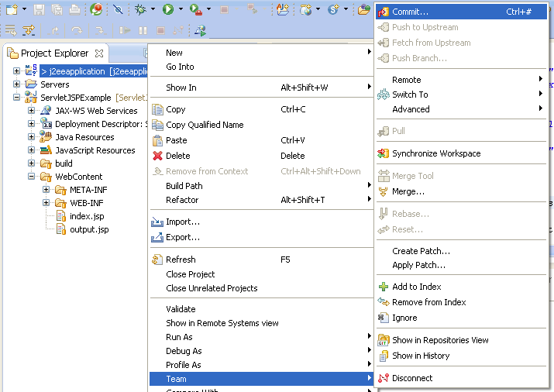Open the Remote submenu
The image size is (554, 392).
click(462, 80)
